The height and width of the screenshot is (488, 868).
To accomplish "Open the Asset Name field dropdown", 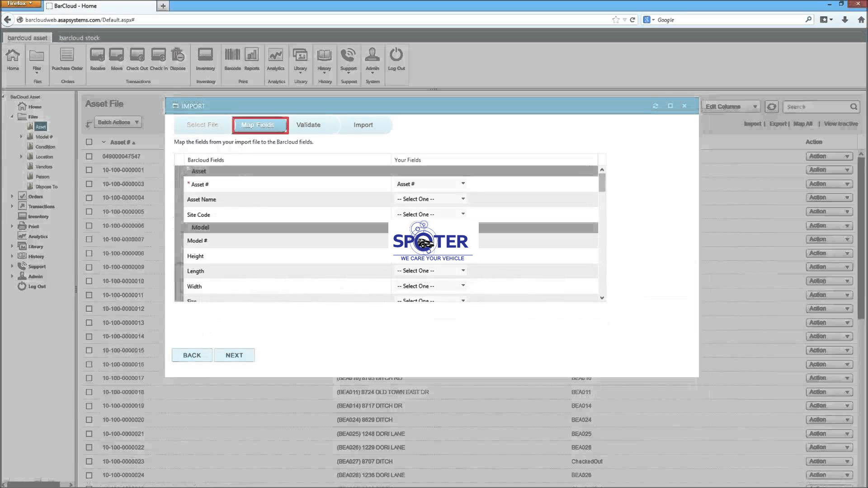I will coord(430,199).
